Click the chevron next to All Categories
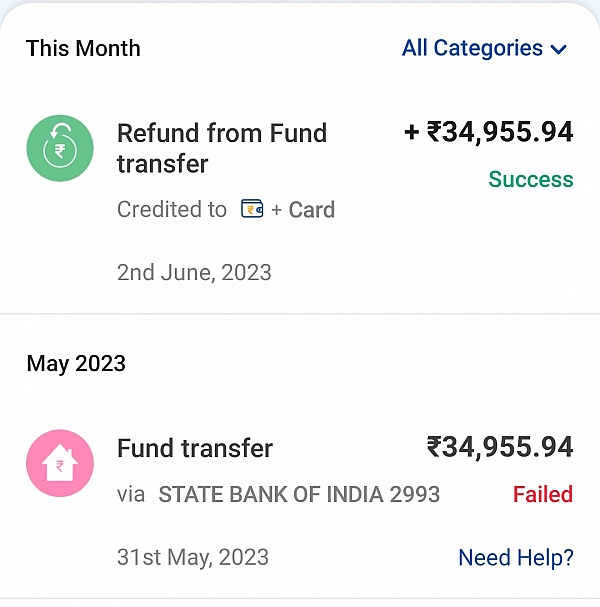Image resolution: width=600 pixels, height=607 pixels. click(559, 50)
